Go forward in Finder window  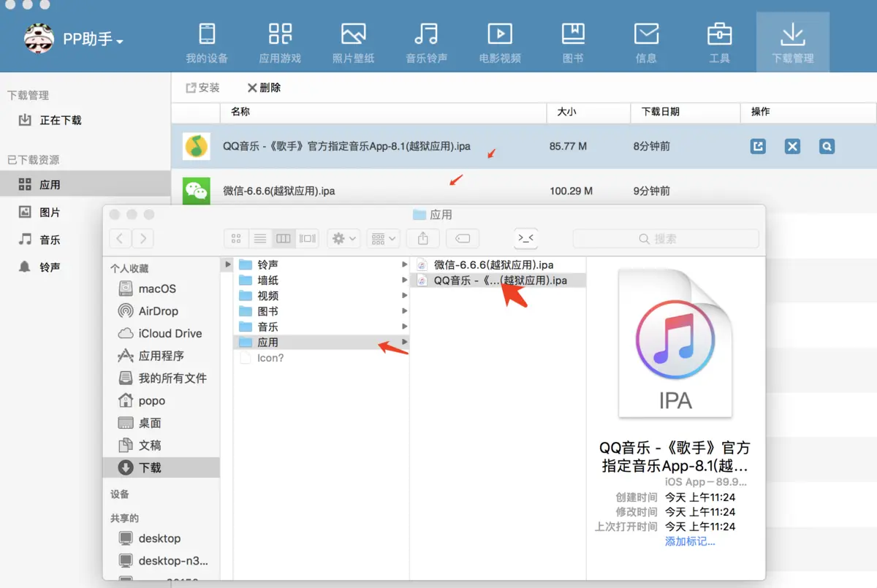coord(143,238)
